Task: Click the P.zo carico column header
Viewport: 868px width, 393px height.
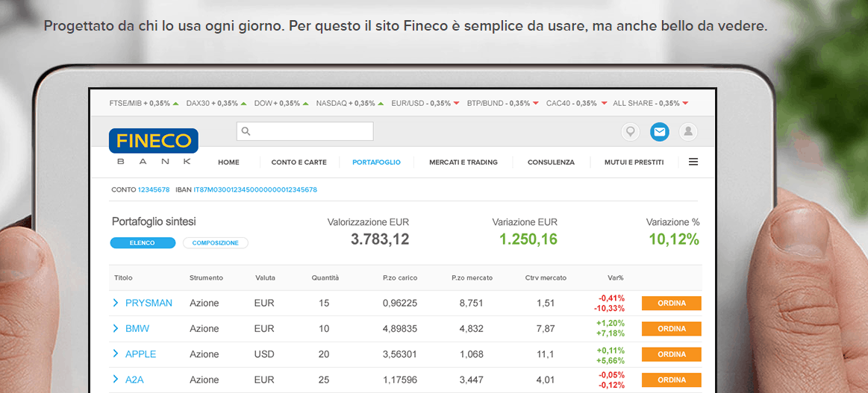Action: point(400,277)
